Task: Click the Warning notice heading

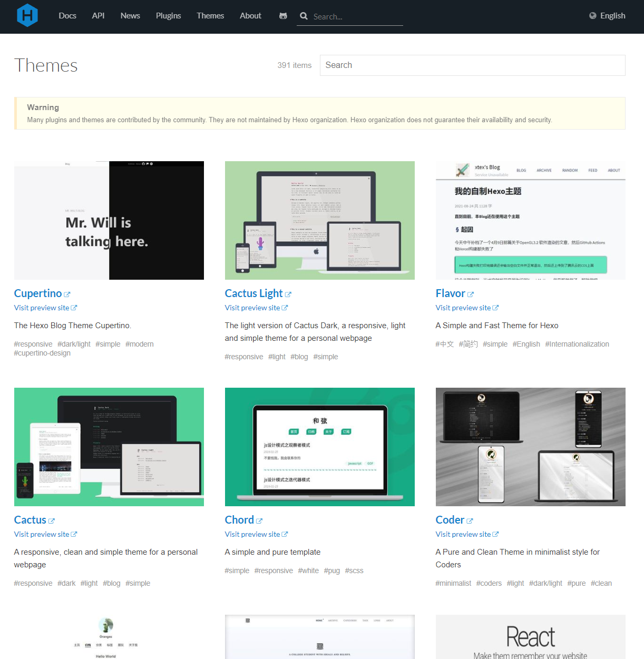Action: coord(43,107)
